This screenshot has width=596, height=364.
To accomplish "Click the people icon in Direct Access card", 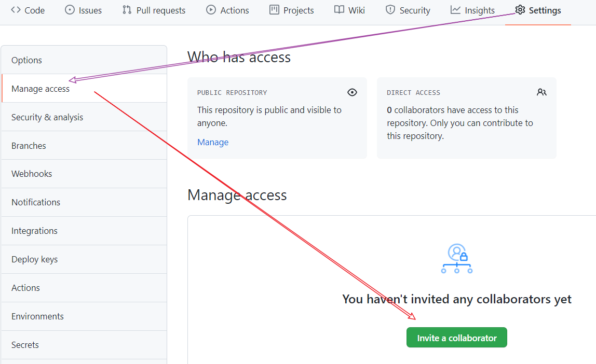I will pyautogui.click(x=542, y=92).
